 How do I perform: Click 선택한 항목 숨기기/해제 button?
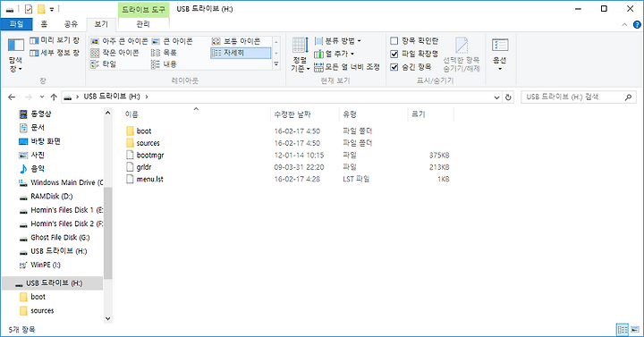(x=462, y=55)
